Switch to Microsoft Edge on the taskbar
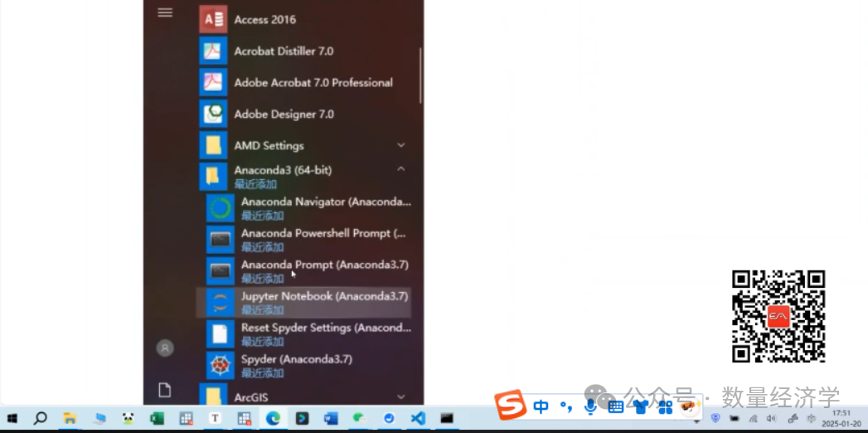868x433 pixels. point(273,418)
